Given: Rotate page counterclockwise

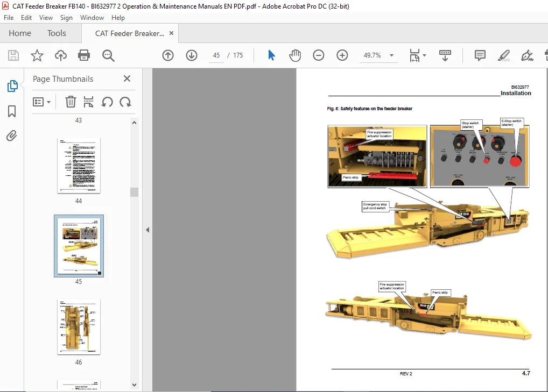Looking at the screenshot, I should (107, 102).
